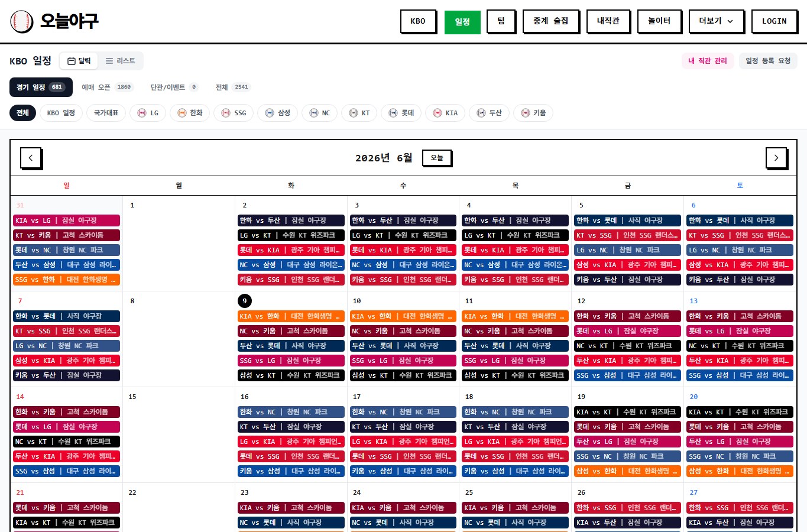Select the 전체 team filter chip

[x=22, y=113]
